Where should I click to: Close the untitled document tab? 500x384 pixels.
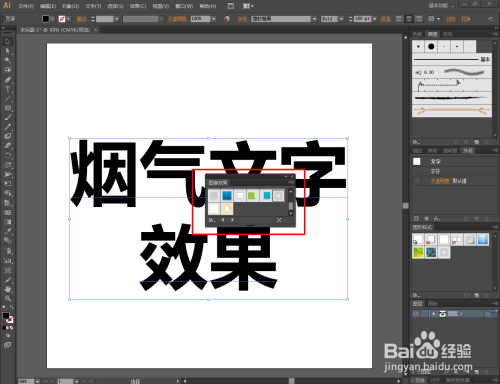pyautogui.click(x=96, y=30)
